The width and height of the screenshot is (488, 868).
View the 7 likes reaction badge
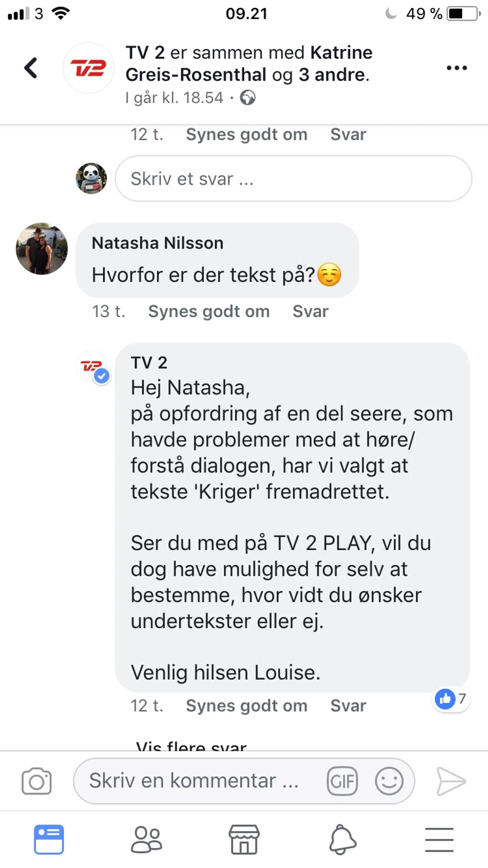point(451,699)
